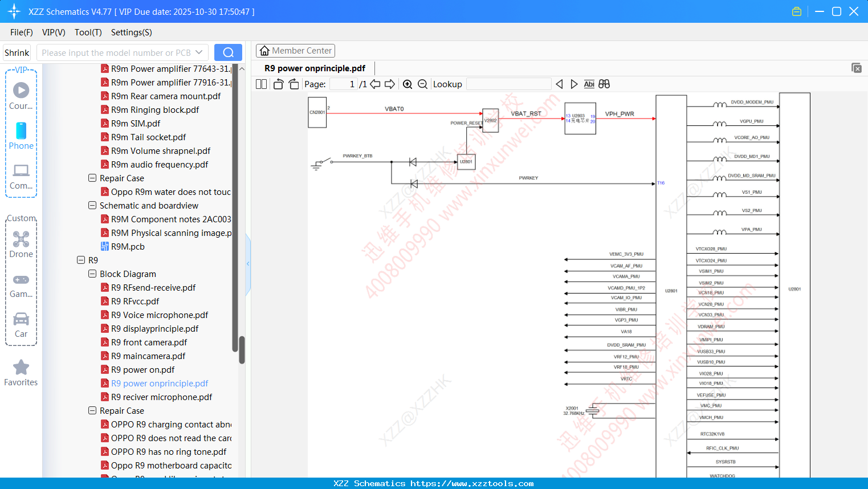868x489 pixels.
Task: Toggle the Abi whole-word match icon
Action: (589, 84)
